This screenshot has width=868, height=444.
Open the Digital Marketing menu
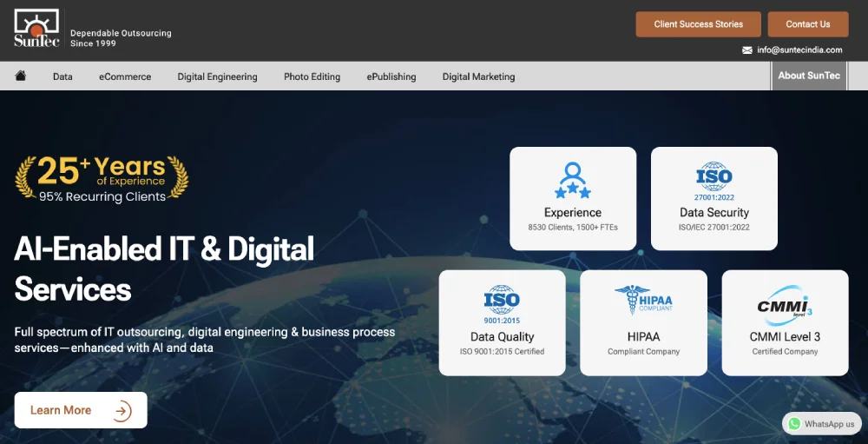478,76
